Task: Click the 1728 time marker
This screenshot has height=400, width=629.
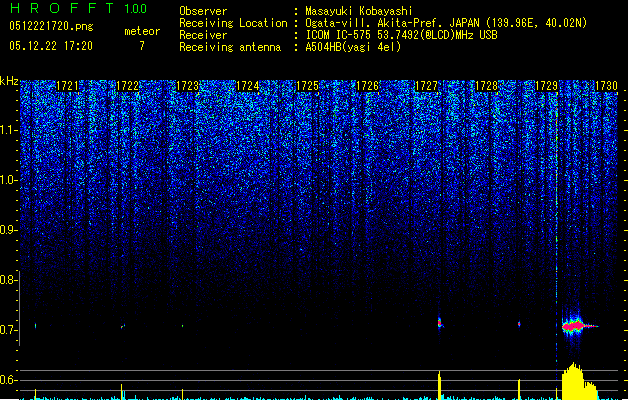Action: click(486, 86)
